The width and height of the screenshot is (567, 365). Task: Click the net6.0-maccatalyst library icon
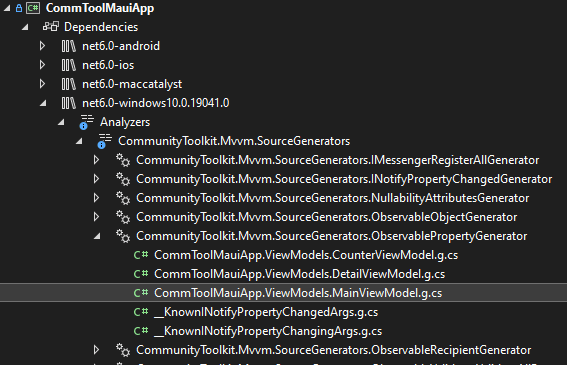click(x=69, y=84)
